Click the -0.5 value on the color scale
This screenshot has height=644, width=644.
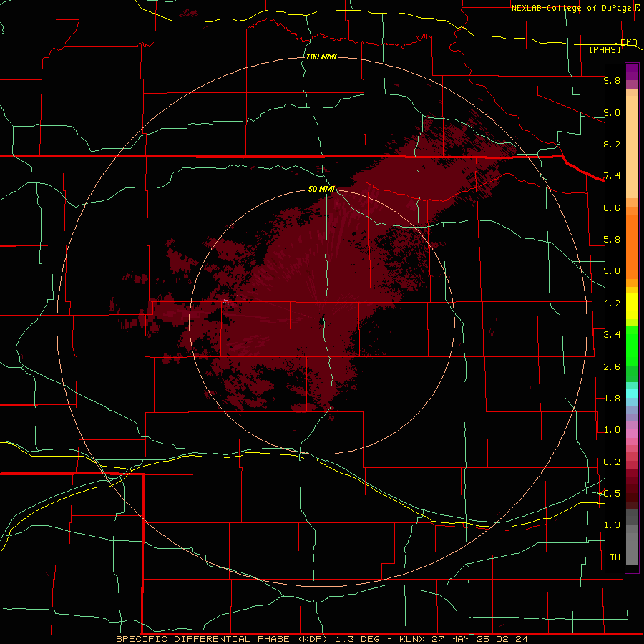pos(610,494)
